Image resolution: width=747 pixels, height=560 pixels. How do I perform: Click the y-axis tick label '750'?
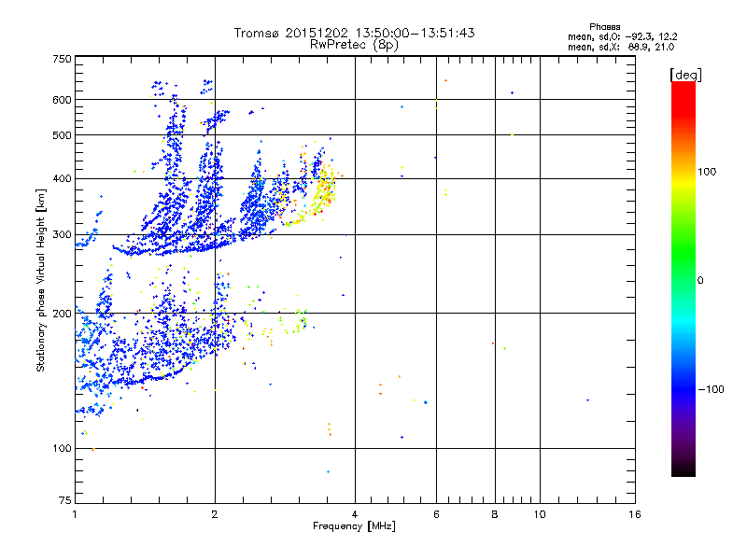click(62, 59)
